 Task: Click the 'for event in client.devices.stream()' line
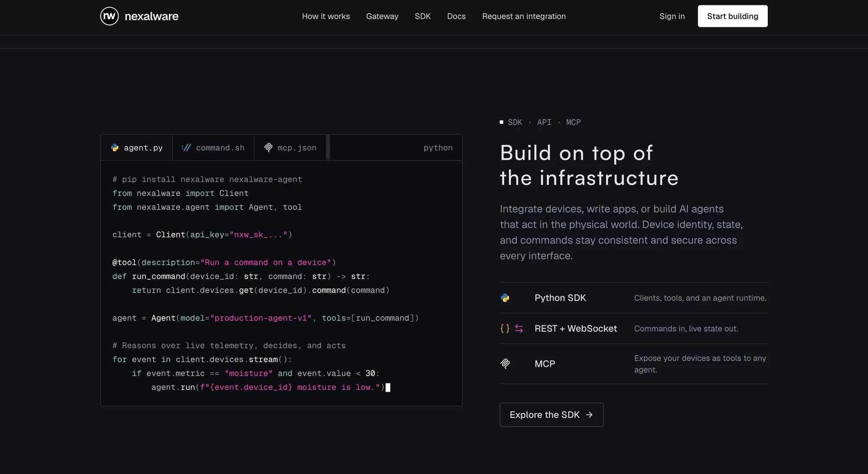(202, 360)
